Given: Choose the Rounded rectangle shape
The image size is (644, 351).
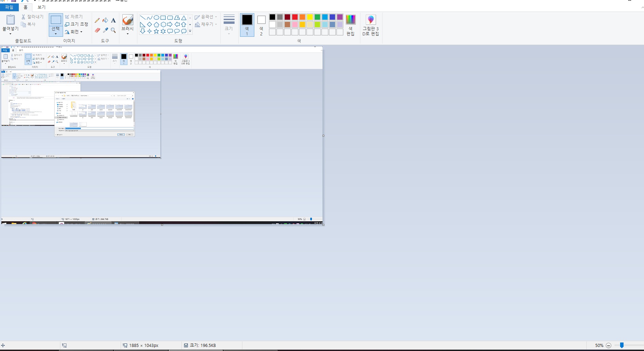Looking at the screenshot, I should [170, 18].
